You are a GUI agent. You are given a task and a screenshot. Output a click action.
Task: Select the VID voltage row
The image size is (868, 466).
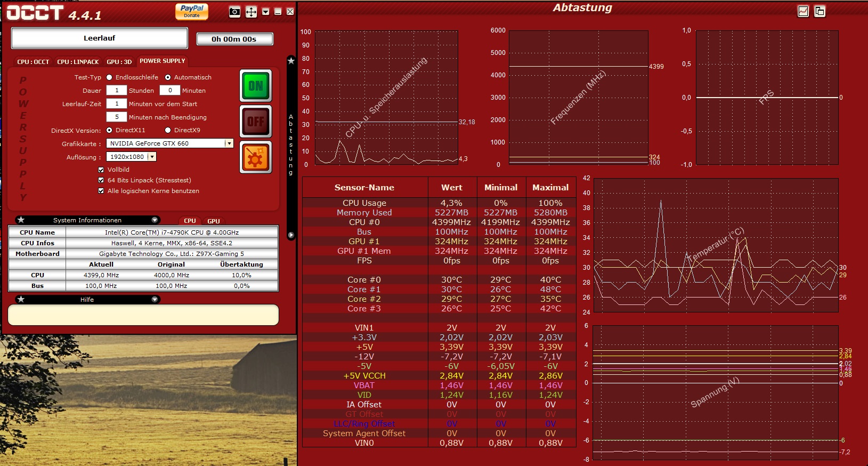tap(439, 395)
